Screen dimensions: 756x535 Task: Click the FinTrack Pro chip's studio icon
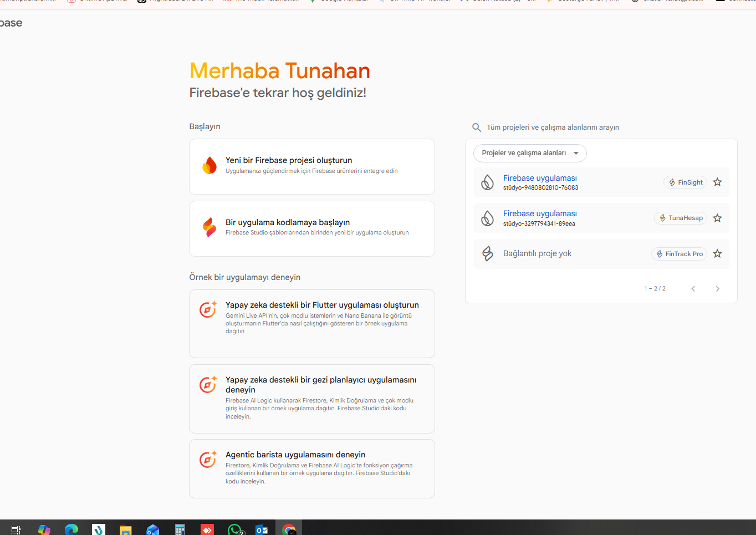[660, 254]
